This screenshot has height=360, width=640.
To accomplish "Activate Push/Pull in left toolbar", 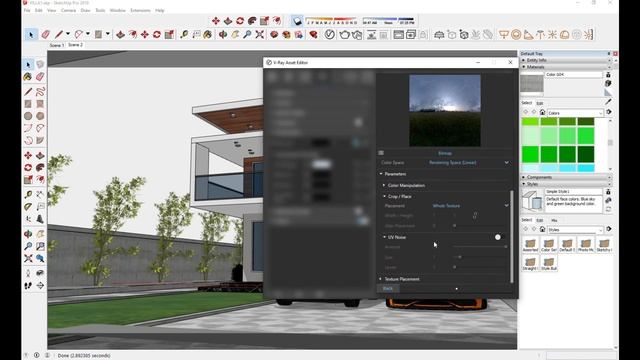I will click(x=40, y=156).
